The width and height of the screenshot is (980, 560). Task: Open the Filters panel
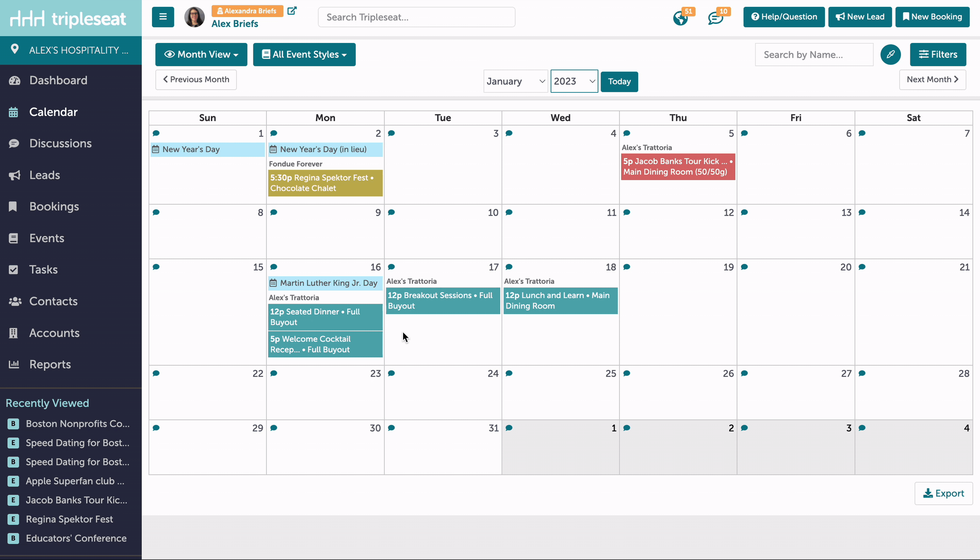(x=938, y=55)
